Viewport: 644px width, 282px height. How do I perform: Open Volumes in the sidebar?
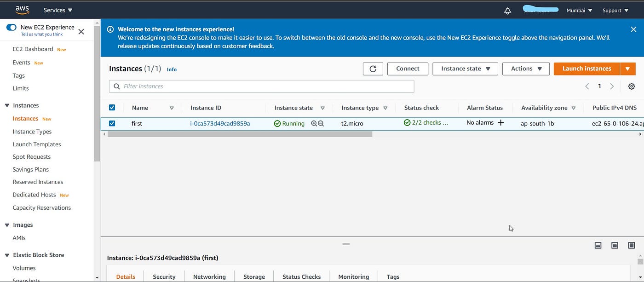[24, 268]
